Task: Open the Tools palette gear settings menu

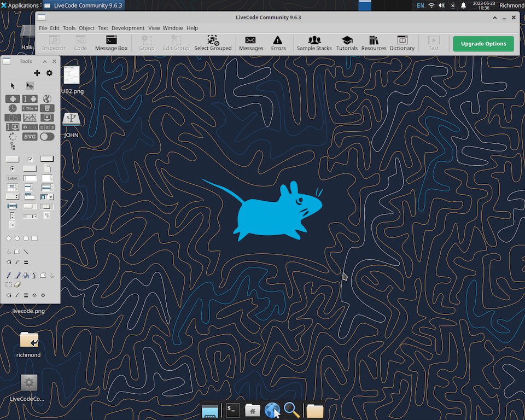Action: click(x=49, y=73)
